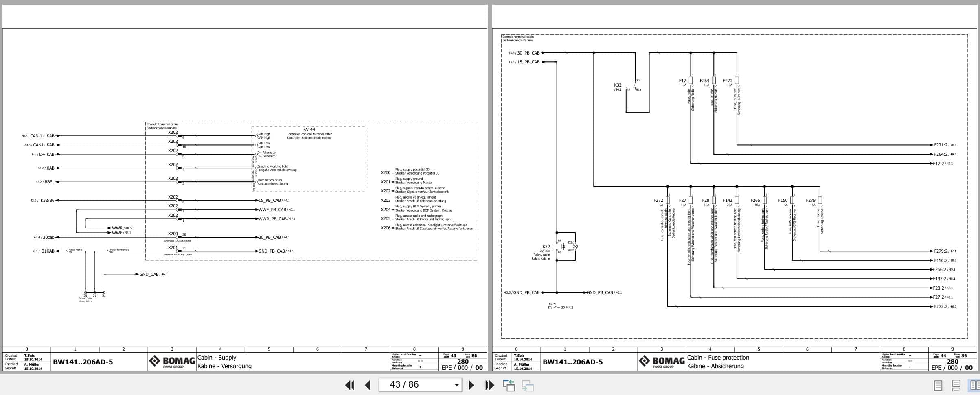980x395 pixels.
Task: Go to the previous page
Action: 367,385
